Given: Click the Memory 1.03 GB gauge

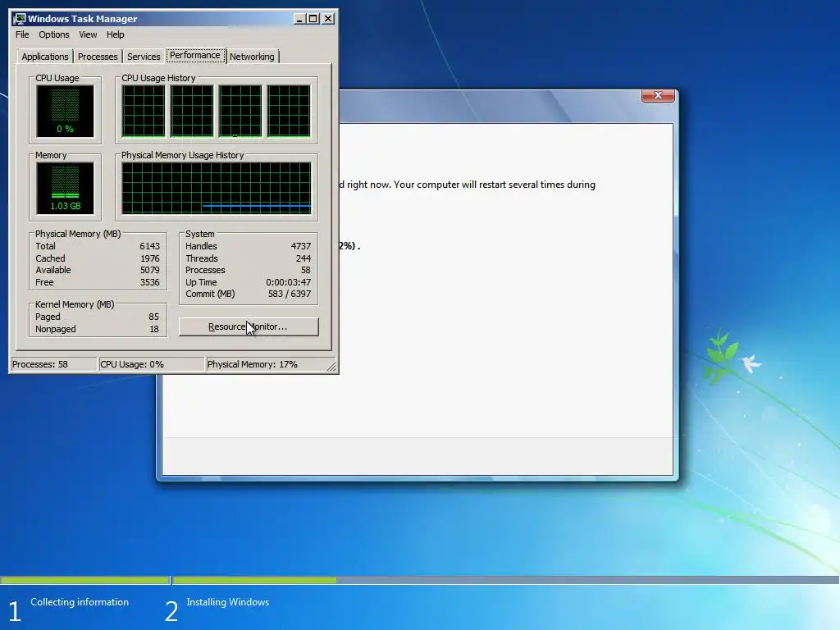Looking at the screenshot, I should 66,189.
